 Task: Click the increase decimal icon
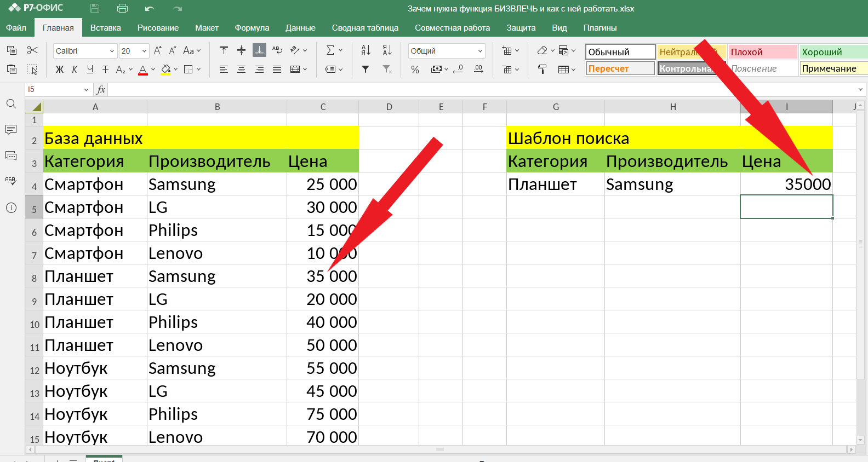pos(478,69)
